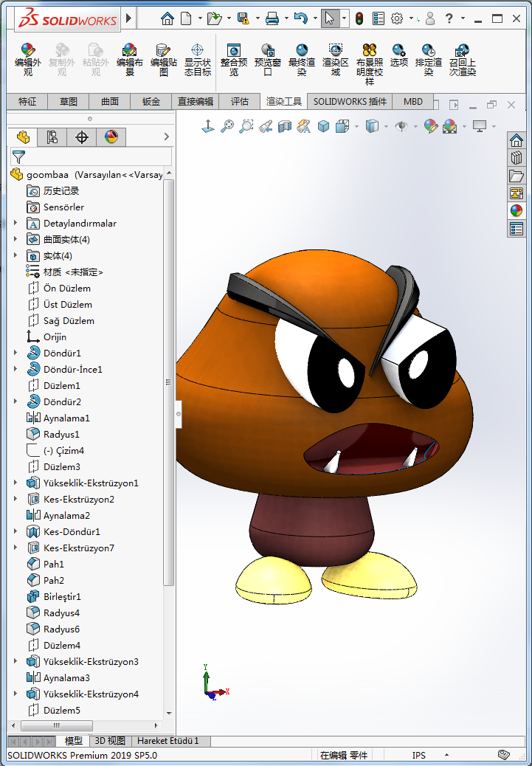Click the Section View icon
Screen dimensions: 532x766
(x=285, y=126)
